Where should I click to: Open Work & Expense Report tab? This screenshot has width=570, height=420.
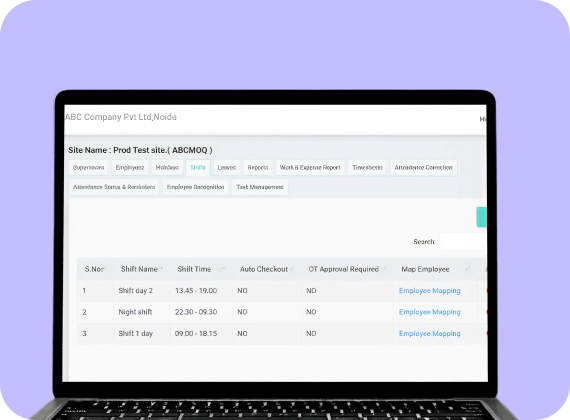tap(310, 168)
